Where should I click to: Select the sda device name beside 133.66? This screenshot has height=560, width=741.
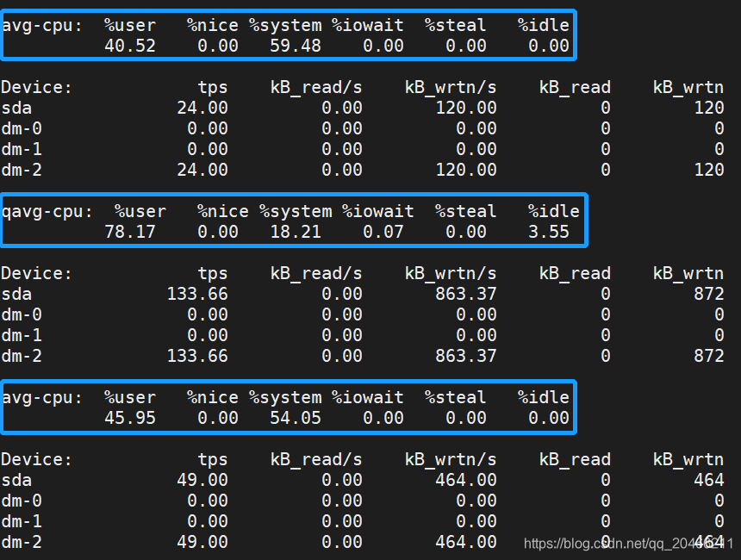coord(16,295)
